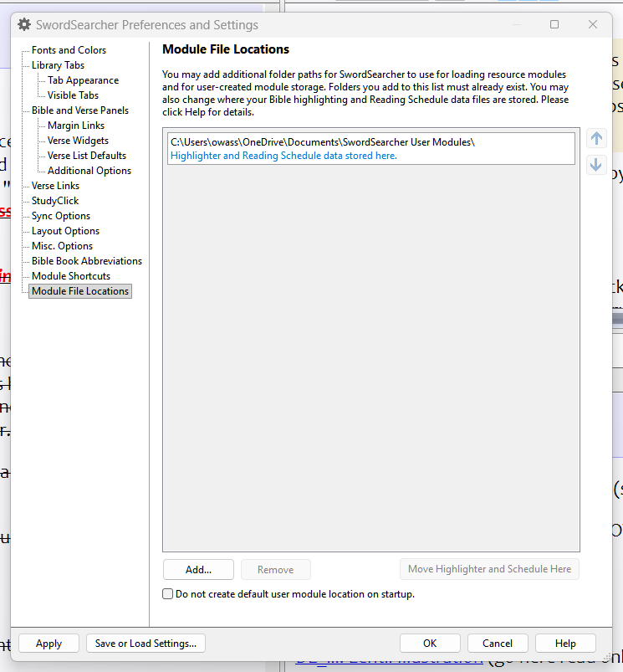Viewport: 623px width, 672px height.
Task: Open Verse List Defaults settings
Action: tap(86, 155)
